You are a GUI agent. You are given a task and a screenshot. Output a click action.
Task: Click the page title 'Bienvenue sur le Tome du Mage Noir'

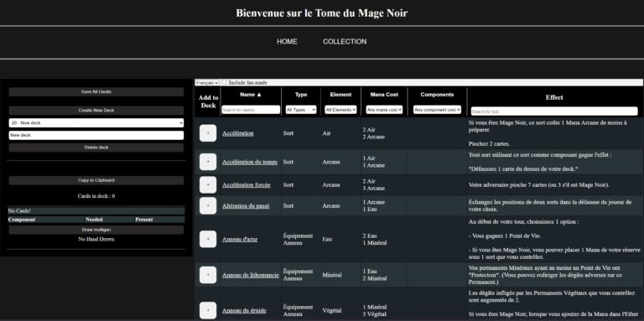click(x=322, y=13)
